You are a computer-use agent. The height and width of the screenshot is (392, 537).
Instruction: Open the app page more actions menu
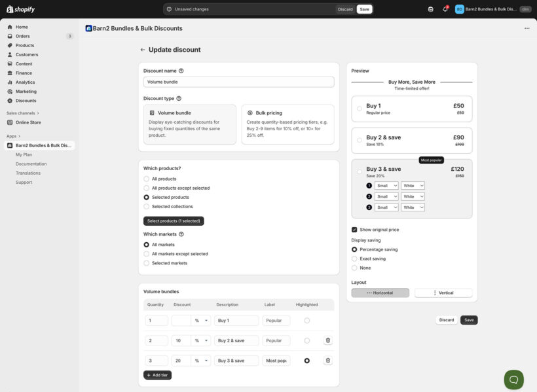pyautogui.click(x=527, y=27)
